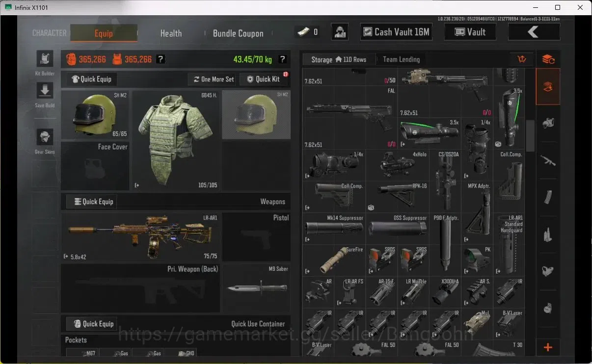Screen dimensions: 592x364
Task: Select the FAL rifle in storage
Action: 350,118
